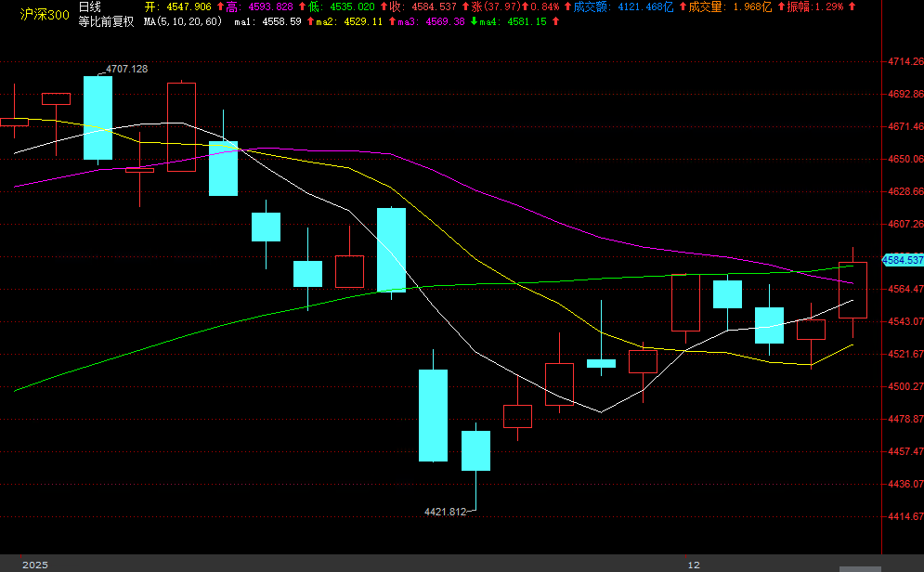
Task: Click the red arrow after ma4 value 4581.15
Action: (x=555, y=20)
